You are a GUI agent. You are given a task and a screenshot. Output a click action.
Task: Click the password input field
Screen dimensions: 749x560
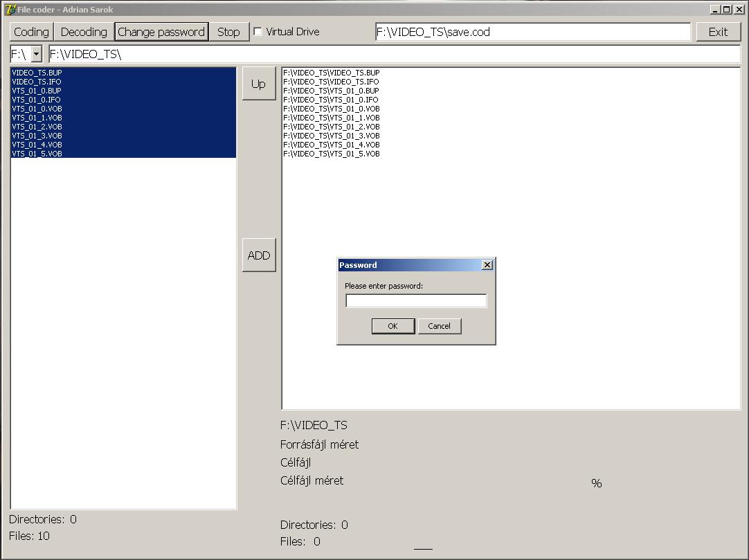(x=416, y=300)
